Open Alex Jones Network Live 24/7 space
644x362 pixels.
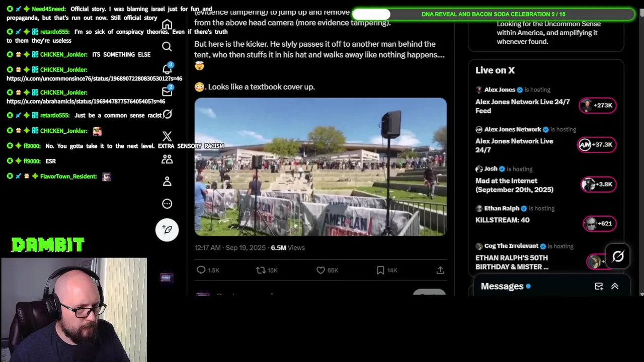pyautogui.click(x=514, y=145)
